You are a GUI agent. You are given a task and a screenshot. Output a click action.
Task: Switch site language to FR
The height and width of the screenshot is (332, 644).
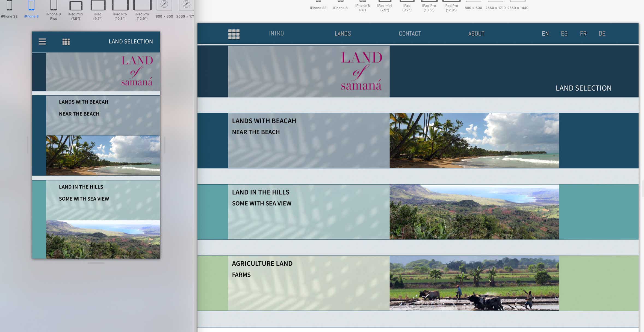click(x=583, y=34)
